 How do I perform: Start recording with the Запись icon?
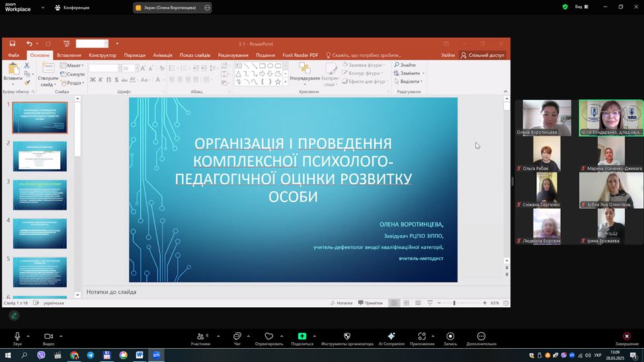(x=450, y=336)
